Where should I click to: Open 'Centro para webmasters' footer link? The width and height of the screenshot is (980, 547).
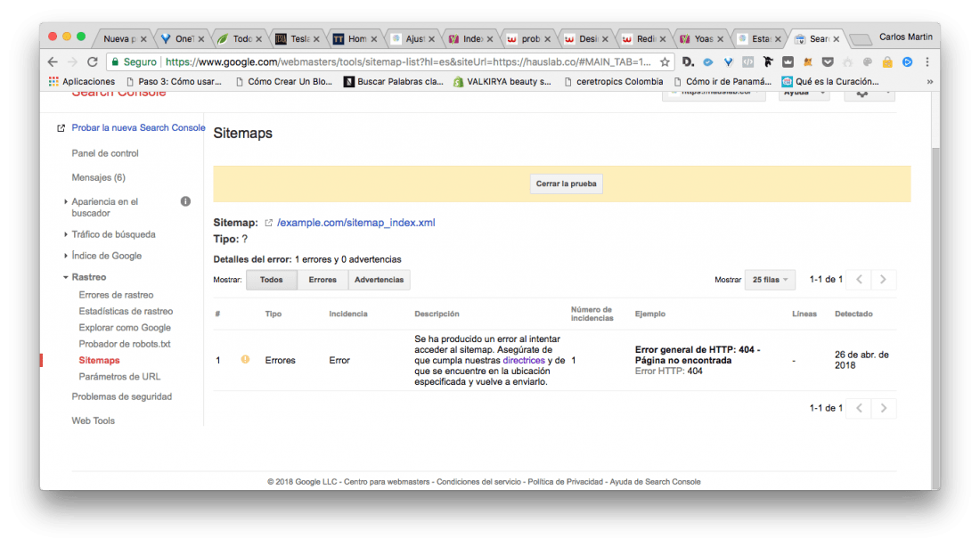387,482
